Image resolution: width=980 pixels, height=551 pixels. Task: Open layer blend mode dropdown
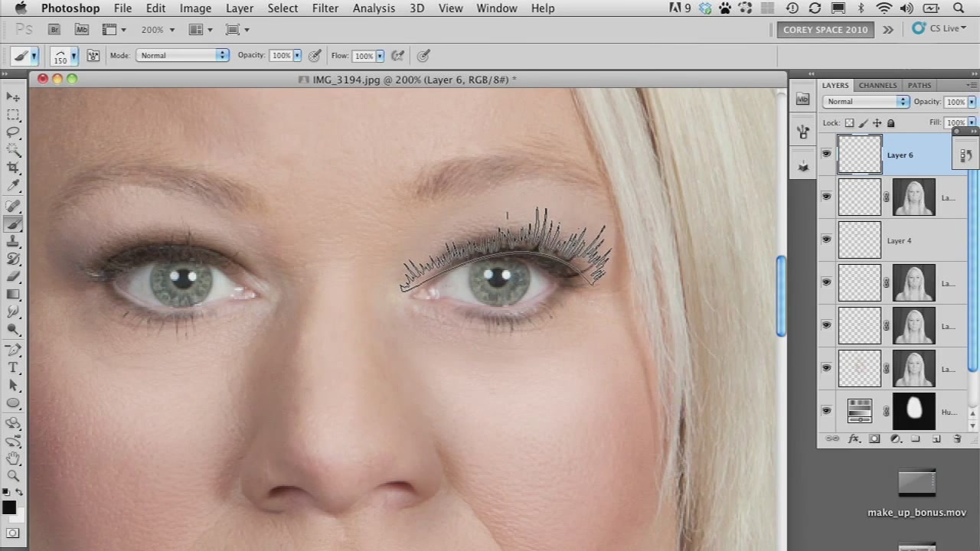[x=866, y=102]
